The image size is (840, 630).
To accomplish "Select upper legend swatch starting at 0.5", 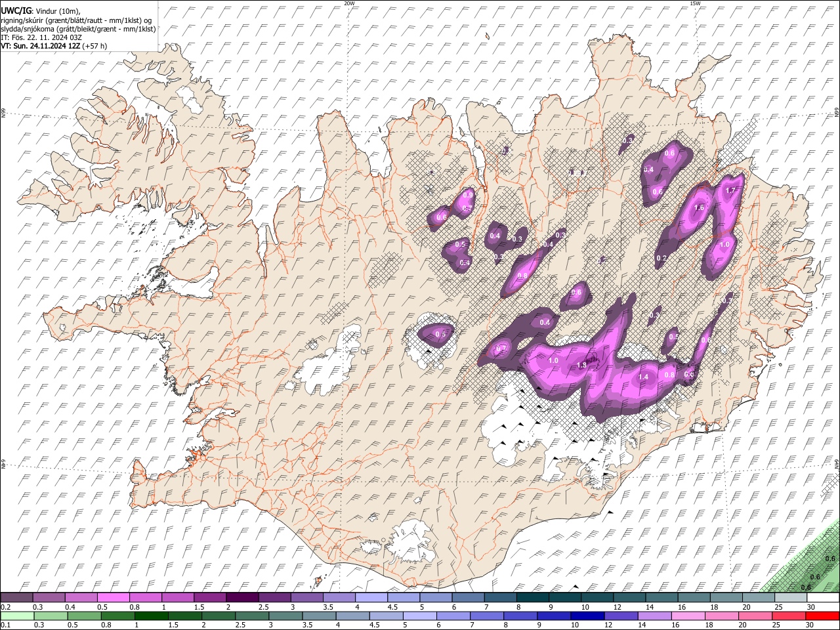I will pos(114,598).
